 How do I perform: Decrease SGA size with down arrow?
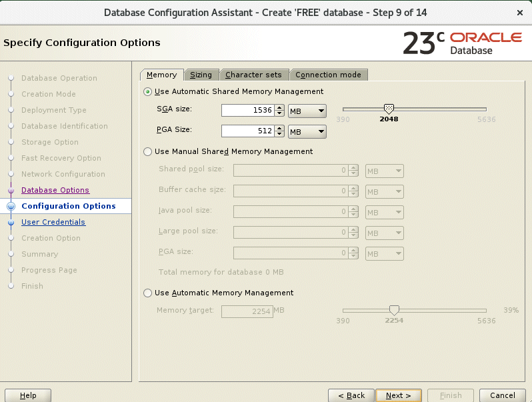click(x=279, y=113)
